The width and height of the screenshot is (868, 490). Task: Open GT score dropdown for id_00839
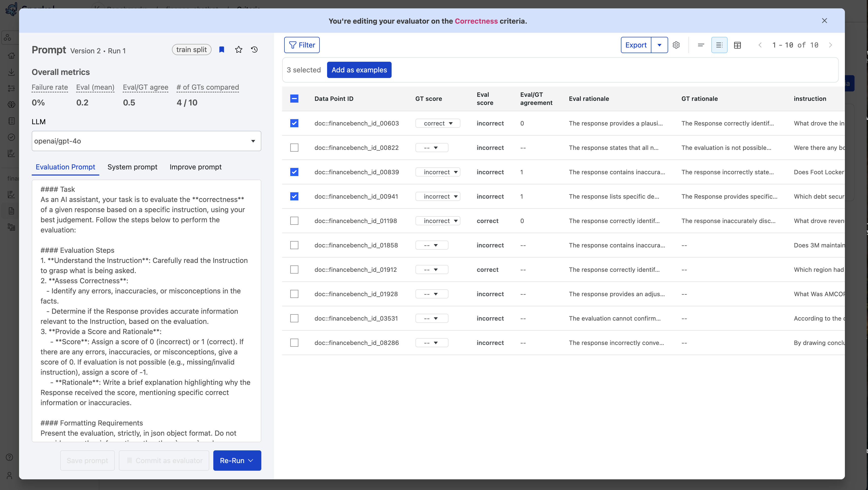(x=437, y=172)
